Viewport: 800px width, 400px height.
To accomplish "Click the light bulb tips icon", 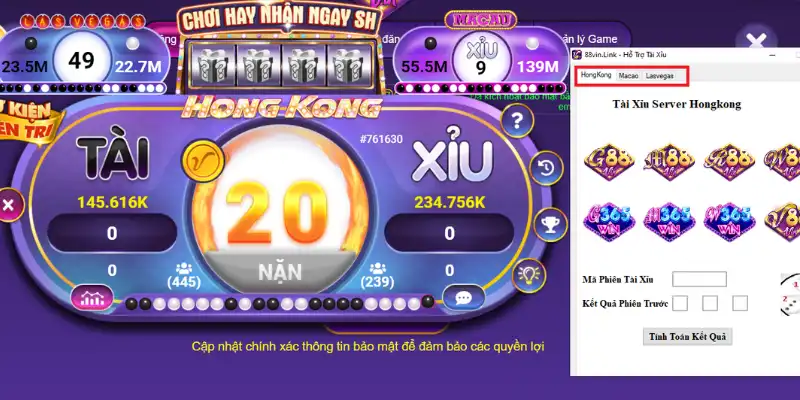I will pyautogui.click(x=529, y=275).
